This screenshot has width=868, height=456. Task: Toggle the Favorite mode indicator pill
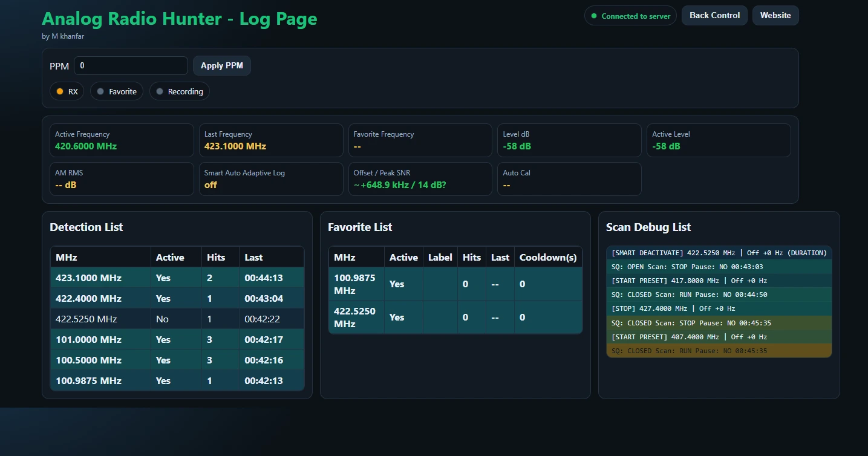tap(116, 91)
